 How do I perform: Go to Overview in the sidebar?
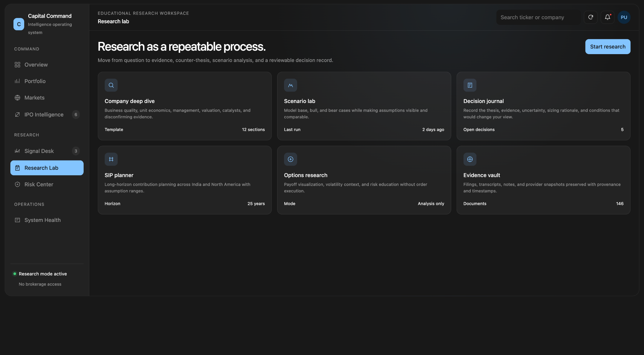click(x=47, y=65)
